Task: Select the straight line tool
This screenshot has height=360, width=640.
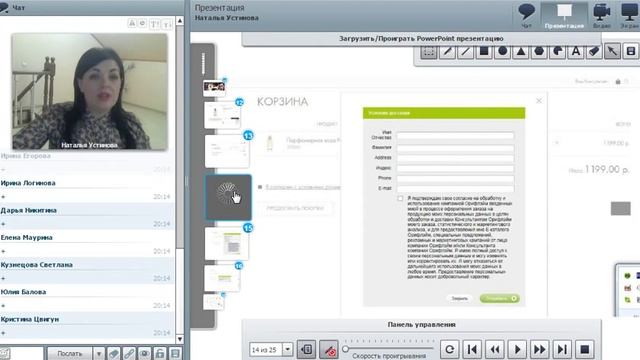Action: point(466,52)
